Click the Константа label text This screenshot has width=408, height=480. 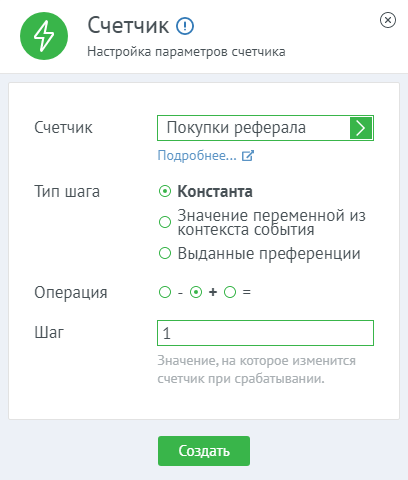point(215,192)
